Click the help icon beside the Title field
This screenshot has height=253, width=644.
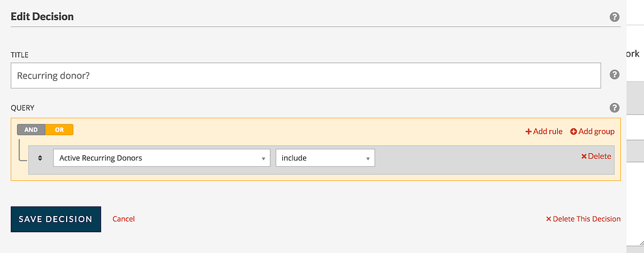coord(614,75)
